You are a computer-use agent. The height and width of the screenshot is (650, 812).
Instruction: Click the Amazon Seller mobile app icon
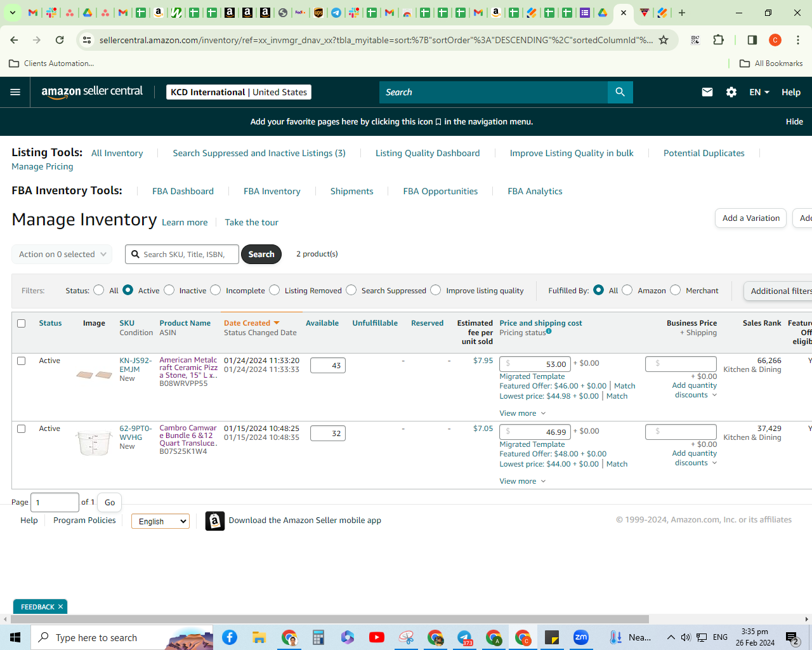point(215,521)
